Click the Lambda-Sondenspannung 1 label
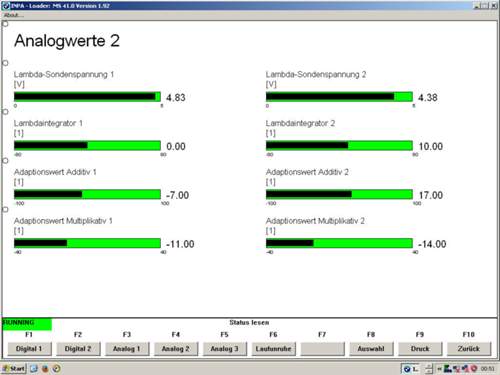 (64, 74)
